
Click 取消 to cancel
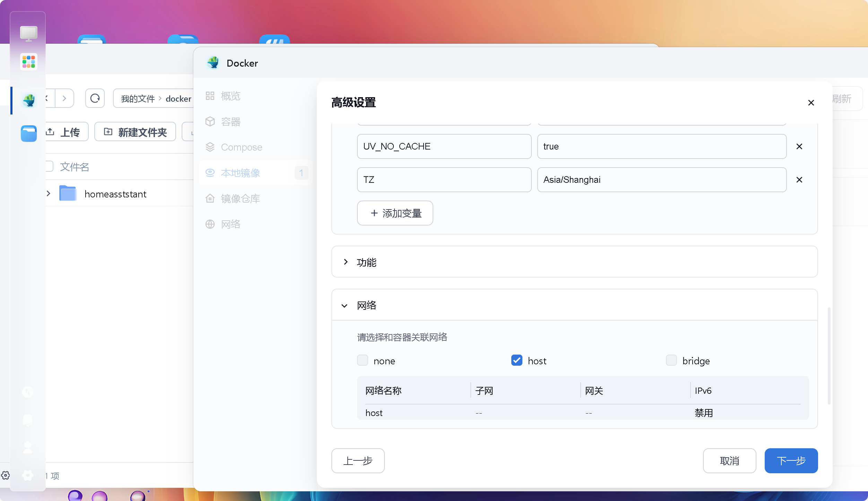pyautogui.click(x=729, y=461)
